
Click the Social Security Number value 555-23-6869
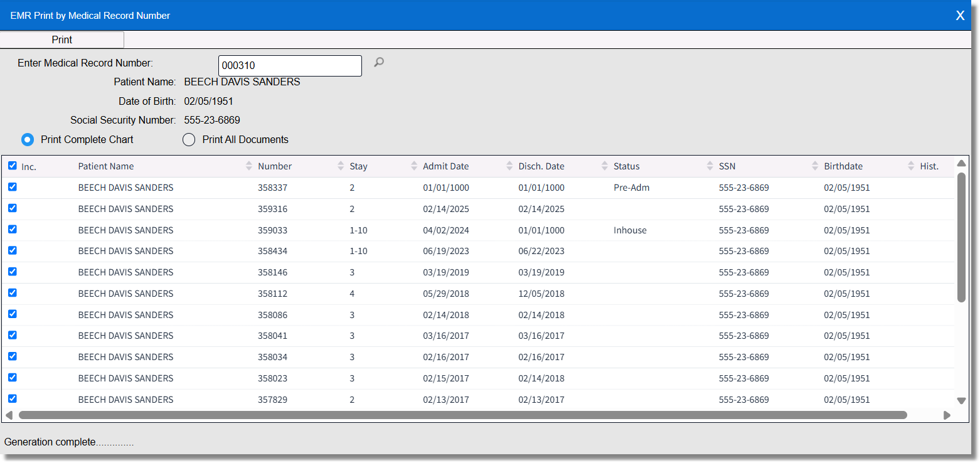click(x=212, y=120)
